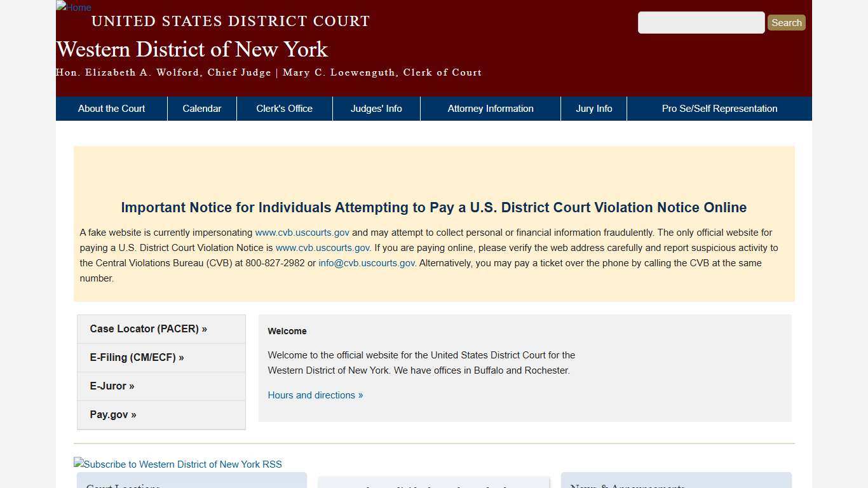Open the Clerk's Office menu
Image resolution: width=868 pixels, height=488 pixels.
pyautogui.click(x=284, y=108)
